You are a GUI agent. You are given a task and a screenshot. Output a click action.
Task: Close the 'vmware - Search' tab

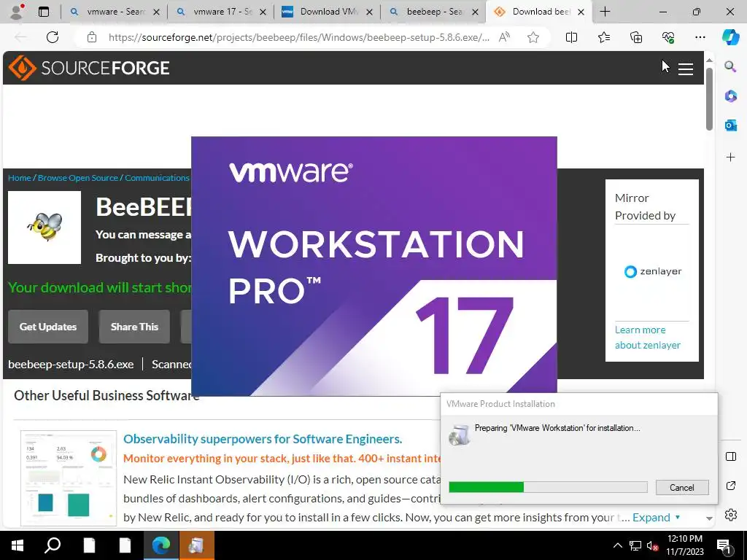coord(156,12)
